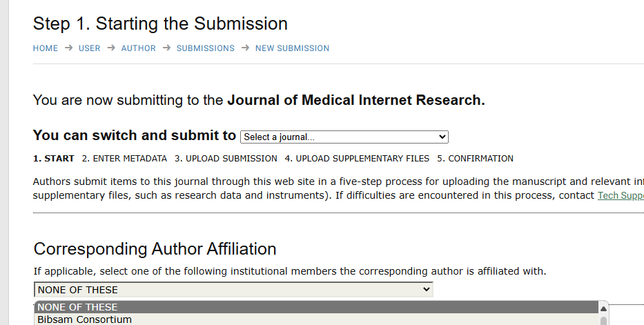Jump to '3. UPLOAD SUBMISSION' step
Viewport: 644px width, 325px height.
[x=226, y=159]
